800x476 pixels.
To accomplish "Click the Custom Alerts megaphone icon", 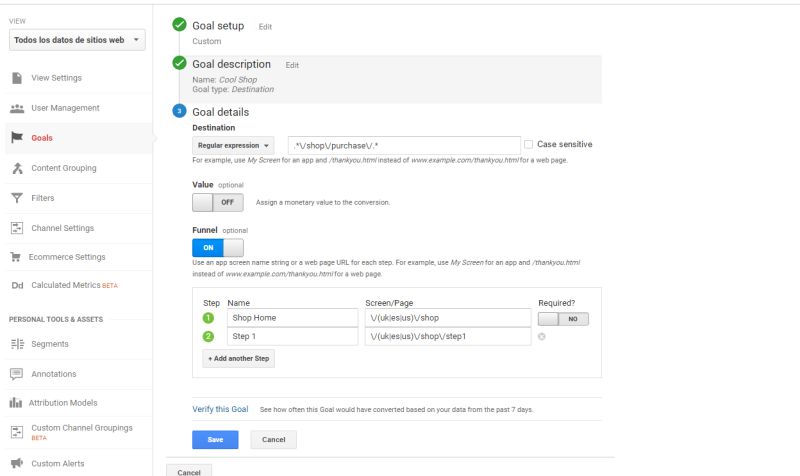I will (17, 463).
